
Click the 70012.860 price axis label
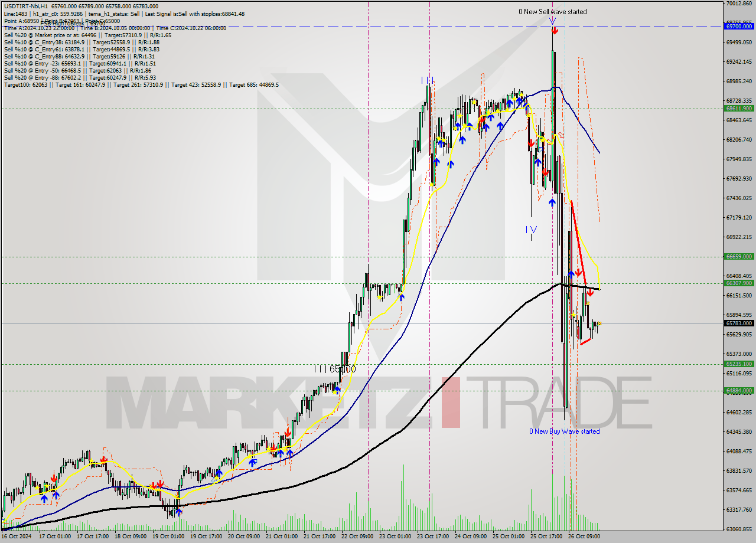coord(739,4)
